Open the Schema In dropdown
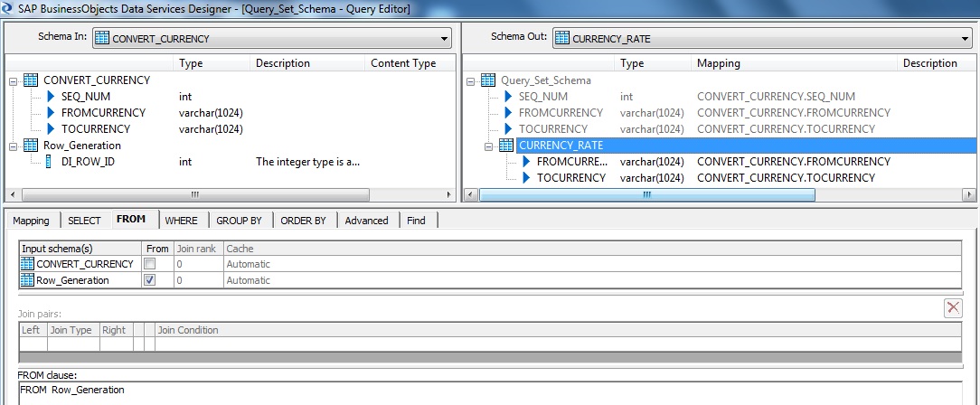980x405 pixels. tap(445, 38)
